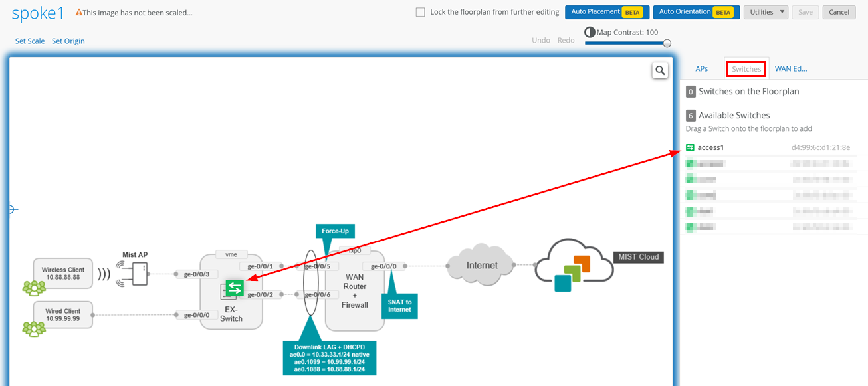868x386 pixels.
Task: Click the Save button
Action: [805, 12]
